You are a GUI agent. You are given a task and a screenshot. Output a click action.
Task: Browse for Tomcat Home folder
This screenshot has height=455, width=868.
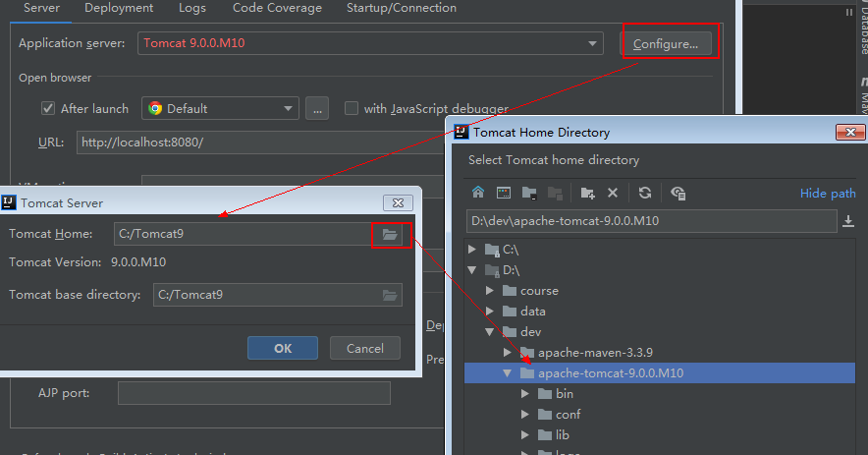pos(390,235)
